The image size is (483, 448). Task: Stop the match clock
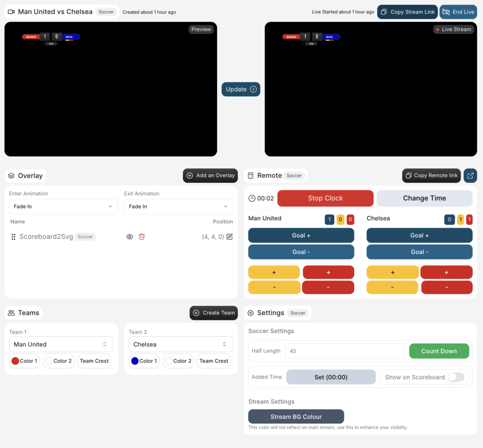pyautogui.click(x=325, y=198)
